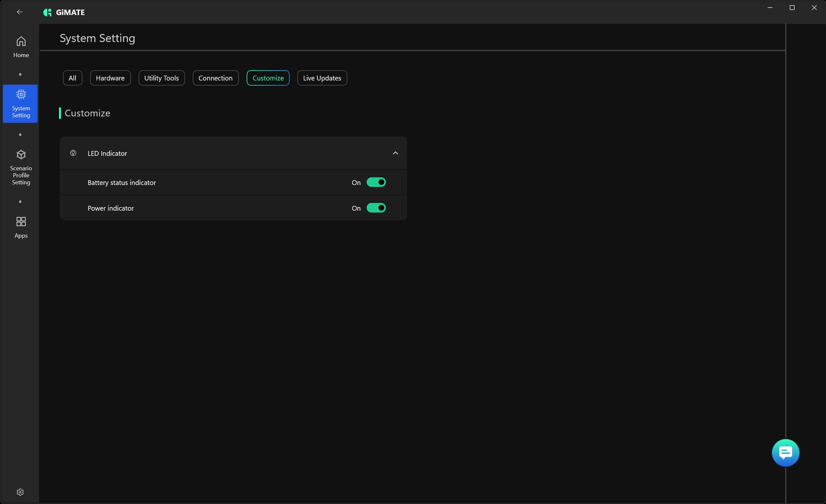The width and height of the screenshot is (826, 504).
Task: Disable the Power indicator toggle
Action: point(376,208)
